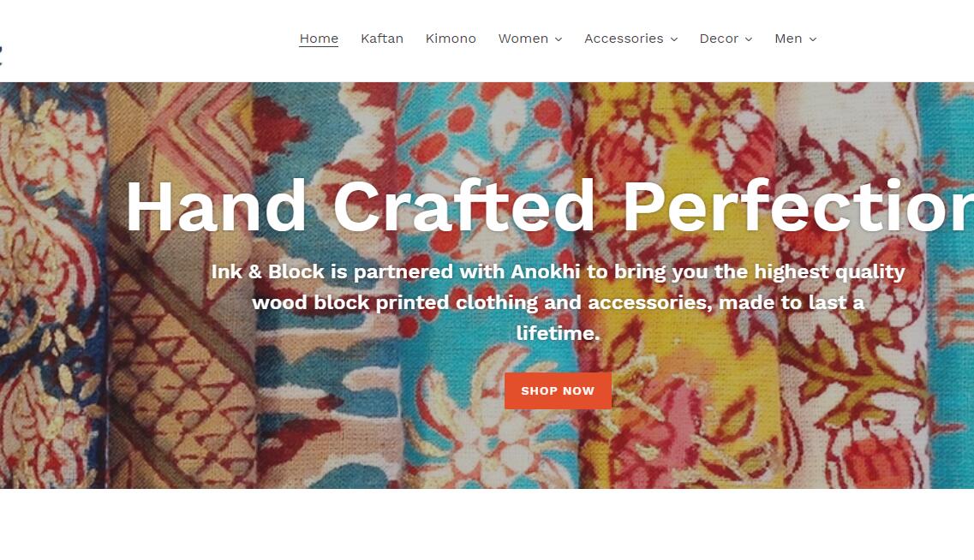Click the chevron arrow beside Accessories
The height and width of the screenshot is (560, 974).
[x=674, y=39]
